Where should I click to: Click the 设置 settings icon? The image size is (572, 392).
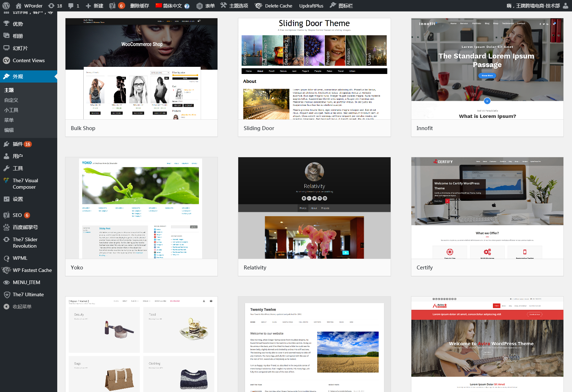6,199
